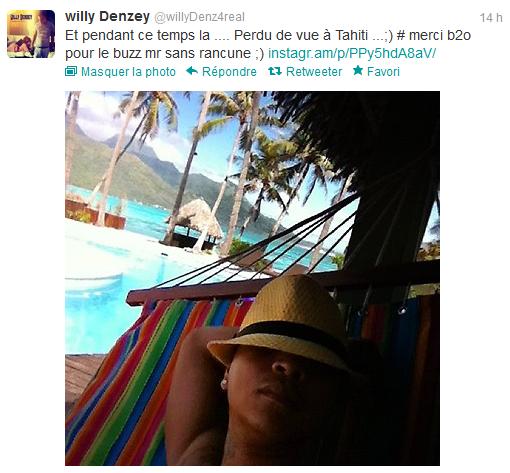This screenshot has height=473, width=510.
Task: Click the retweet arrows icon
Action: tap(275, 71)
